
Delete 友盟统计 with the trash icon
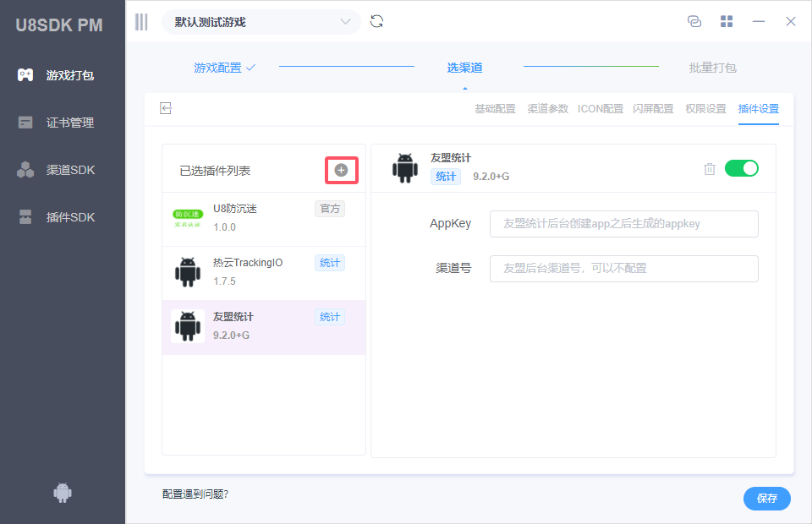pyautogui.click(x=710, y=169)
